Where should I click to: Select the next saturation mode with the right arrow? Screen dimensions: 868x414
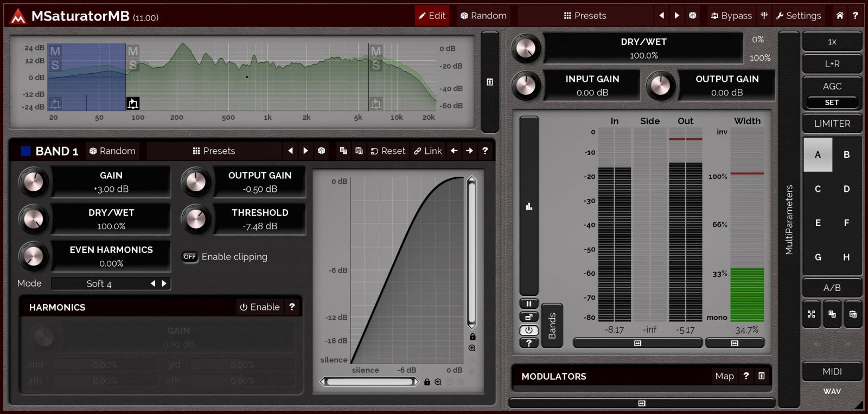164,283
